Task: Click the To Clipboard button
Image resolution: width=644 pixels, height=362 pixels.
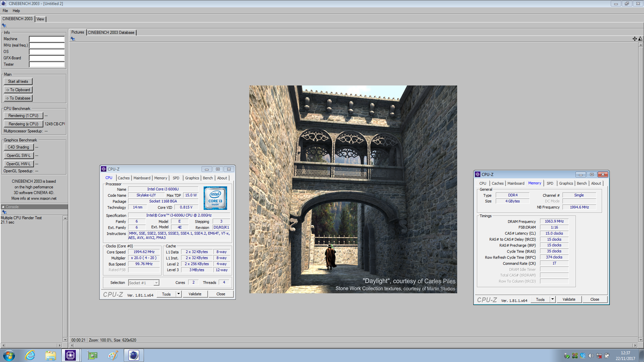Action: pos(18,90)
